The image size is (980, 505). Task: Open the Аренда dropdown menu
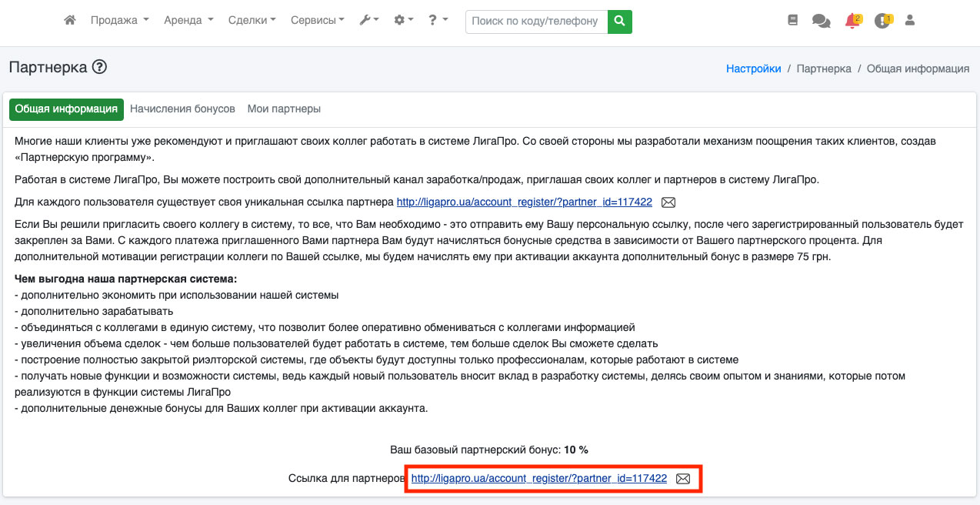188,21
